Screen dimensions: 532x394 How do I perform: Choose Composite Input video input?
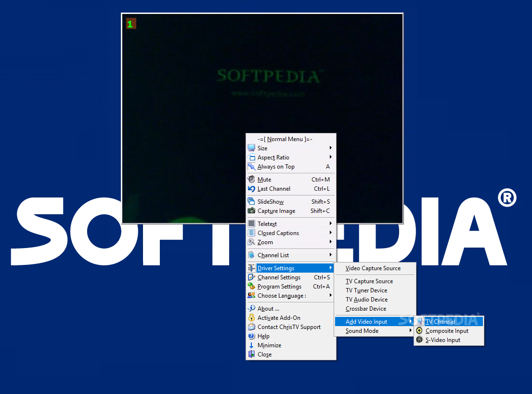449,330
